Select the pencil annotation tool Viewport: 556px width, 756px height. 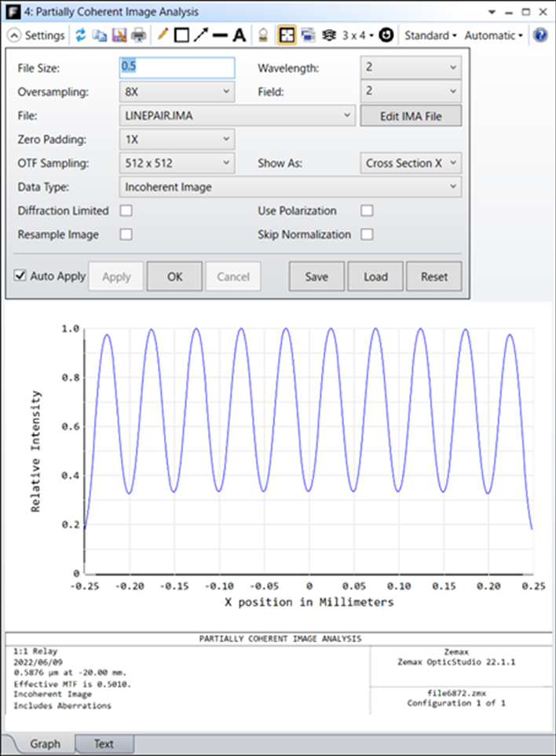(163, 35)
